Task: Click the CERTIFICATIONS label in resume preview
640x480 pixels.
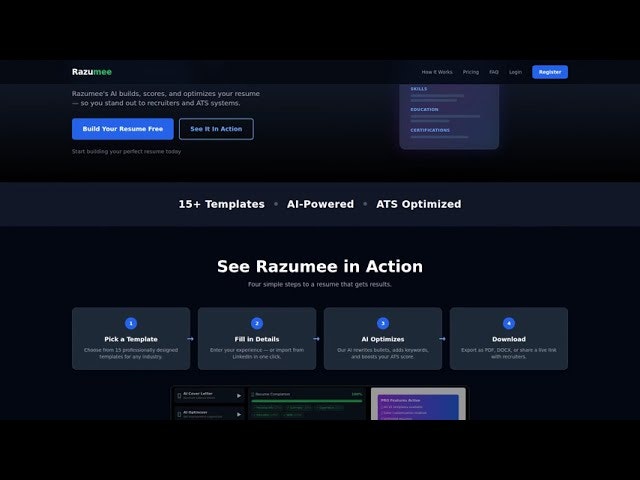Action: (x=430, y=130)
